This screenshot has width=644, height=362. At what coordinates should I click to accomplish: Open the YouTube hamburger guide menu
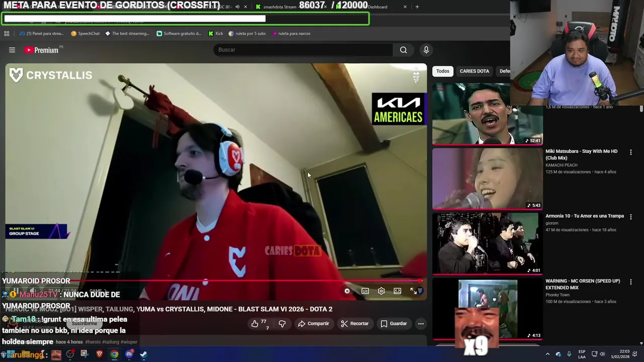(x=12, y=50)
